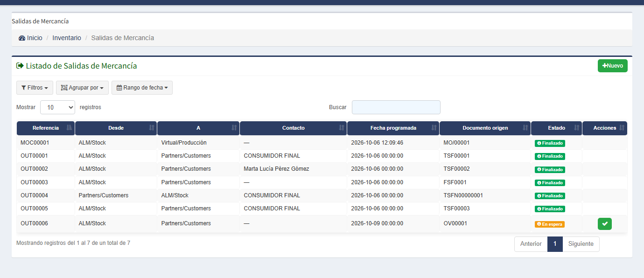Click date 2026-10-06 12:09:46
This screenshot has width=644, height=278.
click(x=377, y=143)
